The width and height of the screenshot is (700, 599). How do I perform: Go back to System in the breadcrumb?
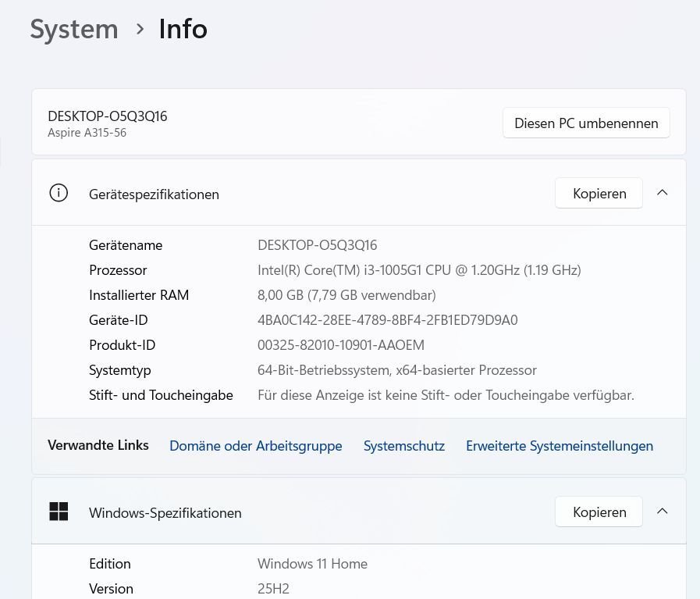74,30
